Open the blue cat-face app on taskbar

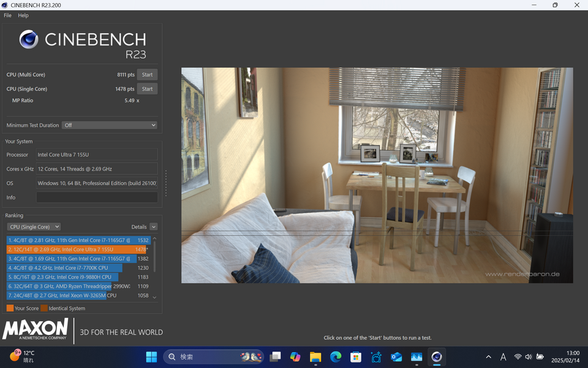375,357
